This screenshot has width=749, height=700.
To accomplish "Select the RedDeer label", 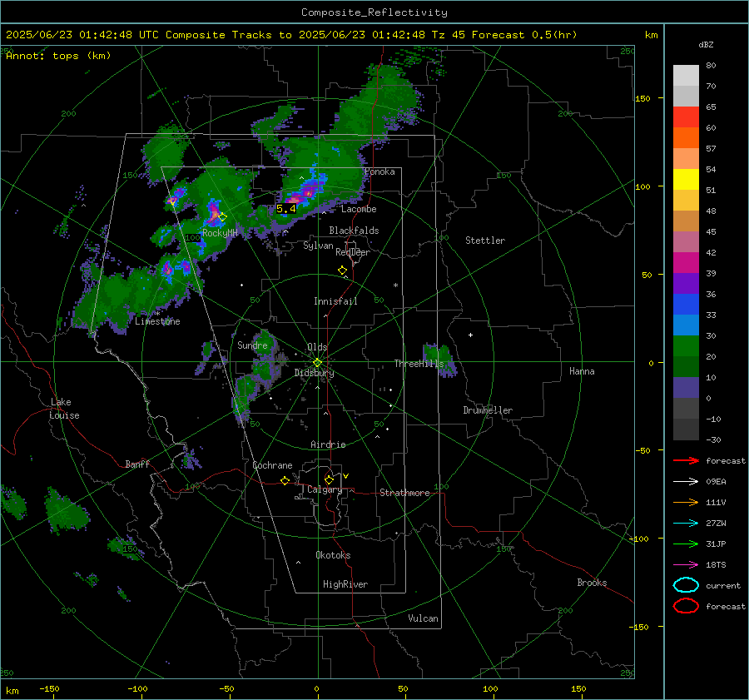I will pyautogui.click(x=353, y=252).
